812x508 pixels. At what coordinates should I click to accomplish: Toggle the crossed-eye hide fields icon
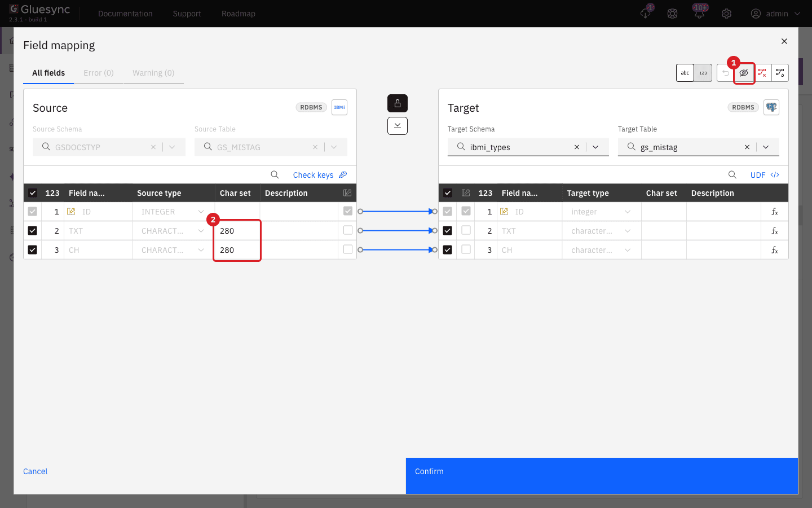coord(744,73)
